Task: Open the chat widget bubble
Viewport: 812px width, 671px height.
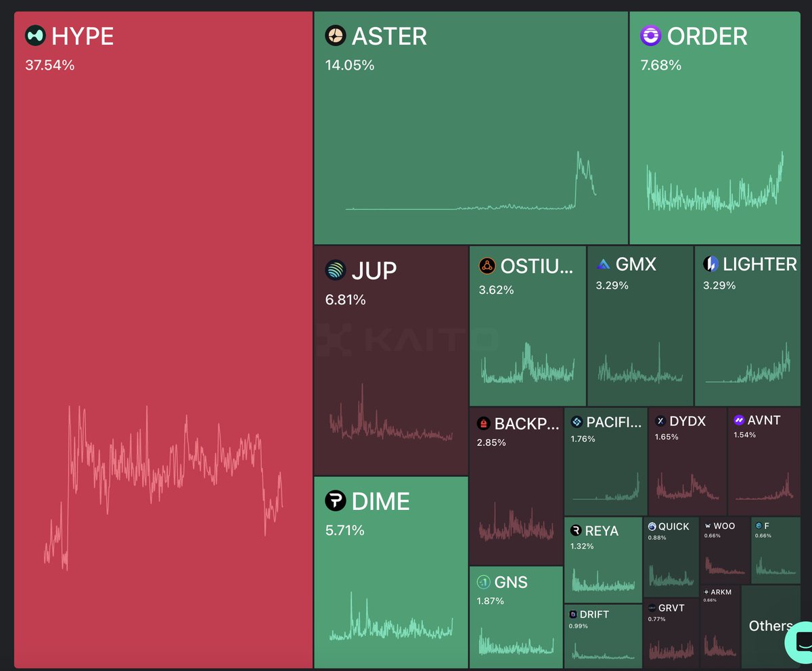Action: pyautogui.click(x=800, y=643)
